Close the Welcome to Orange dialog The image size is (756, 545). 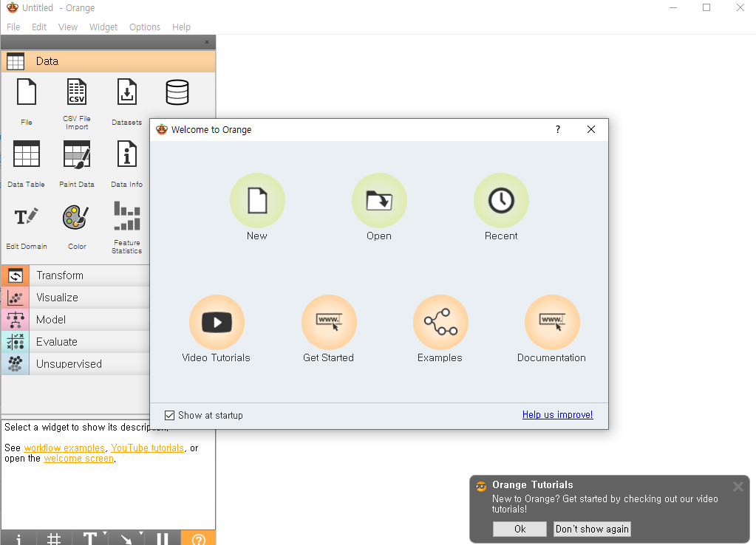(591, 129)
